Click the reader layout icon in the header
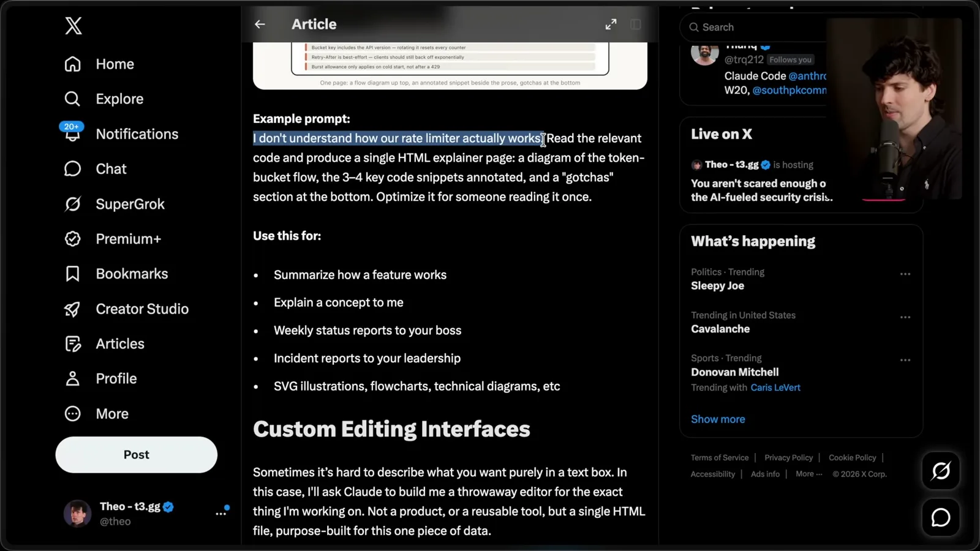 (x=636, y=24)
